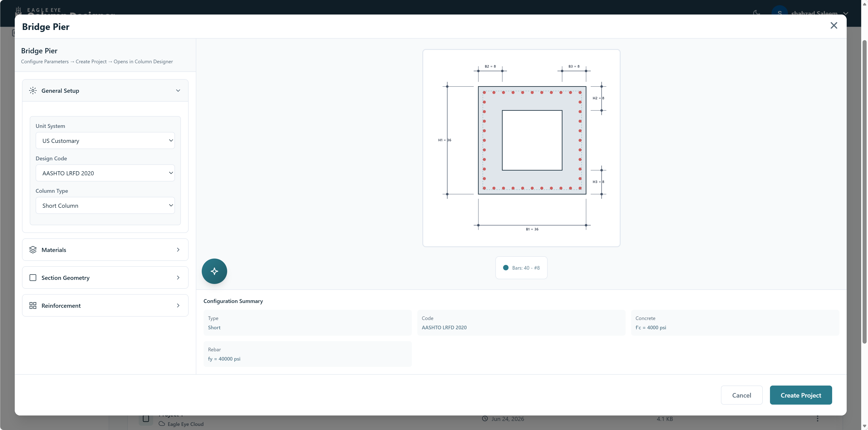Viewport: 868px width, 430px height.
Task: Click the General Setup gear icon
Action: (x=33, y=90)
